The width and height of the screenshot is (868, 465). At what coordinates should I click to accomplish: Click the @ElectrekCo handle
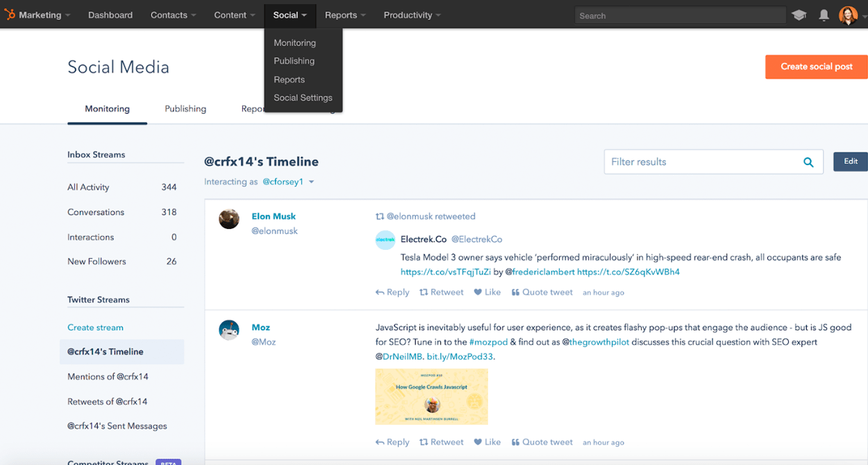[477, 239]
